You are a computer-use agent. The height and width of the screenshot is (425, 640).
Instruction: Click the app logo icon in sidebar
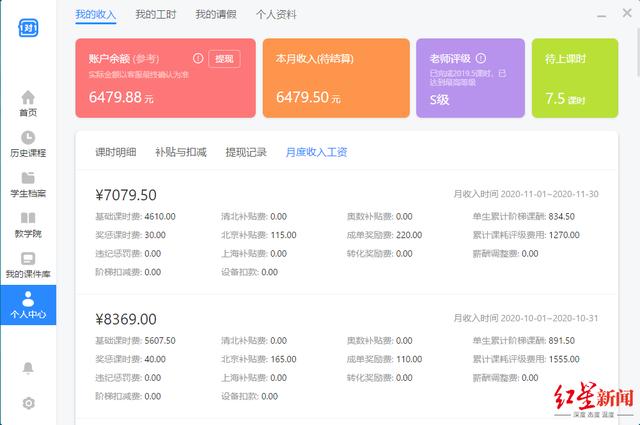(28, 28)
